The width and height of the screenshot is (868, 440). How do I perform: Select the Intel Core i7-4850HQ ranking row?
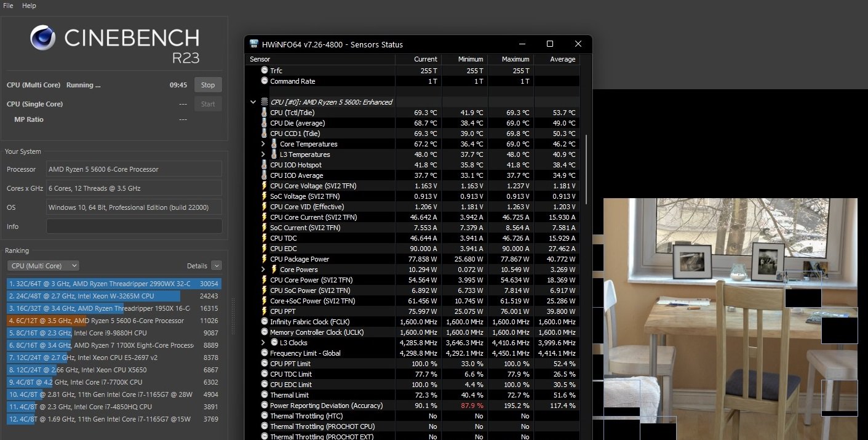[x=114, y=407]
